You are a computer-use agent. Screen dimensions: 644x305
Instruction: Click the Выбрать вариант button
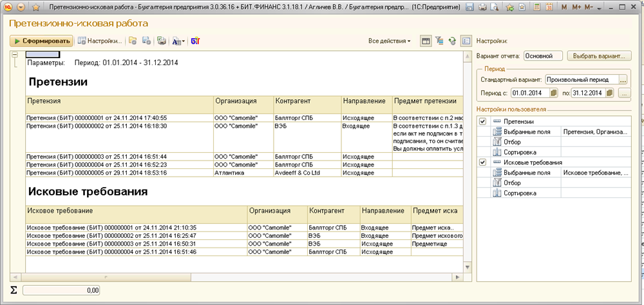coord(599,55)
